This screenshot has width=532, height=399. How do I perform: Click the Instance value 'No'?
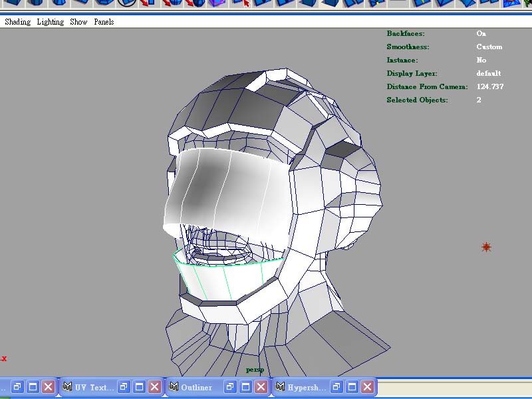(x=481, y=60)
